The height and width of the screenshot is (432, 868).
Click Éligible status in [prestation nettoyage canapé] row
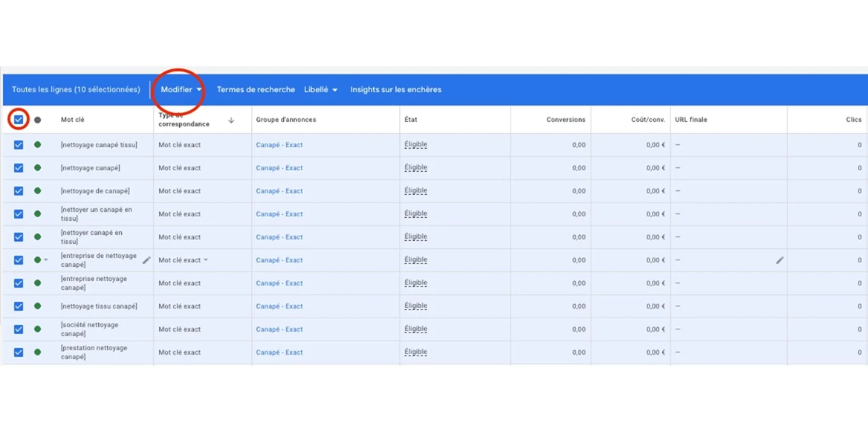point(415,352)
